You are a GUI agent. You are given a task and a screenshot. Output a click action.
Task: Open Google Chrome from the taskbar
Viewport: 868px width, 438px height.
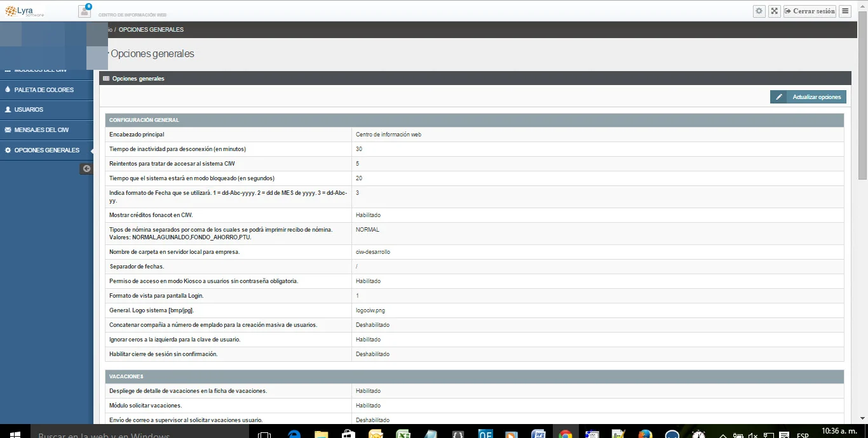pos(564,435)
